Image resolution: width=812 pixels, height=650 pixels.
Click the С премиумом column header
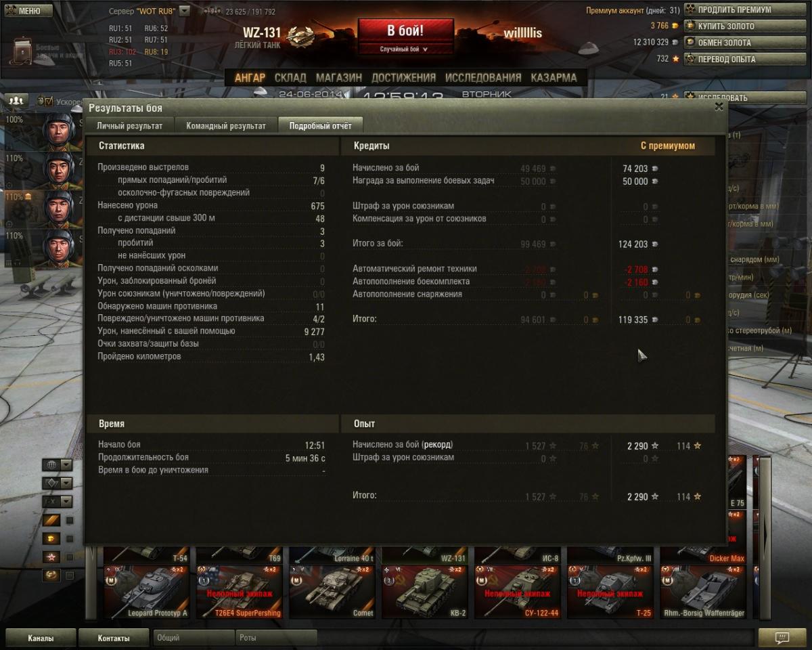(x=668, y=146)
